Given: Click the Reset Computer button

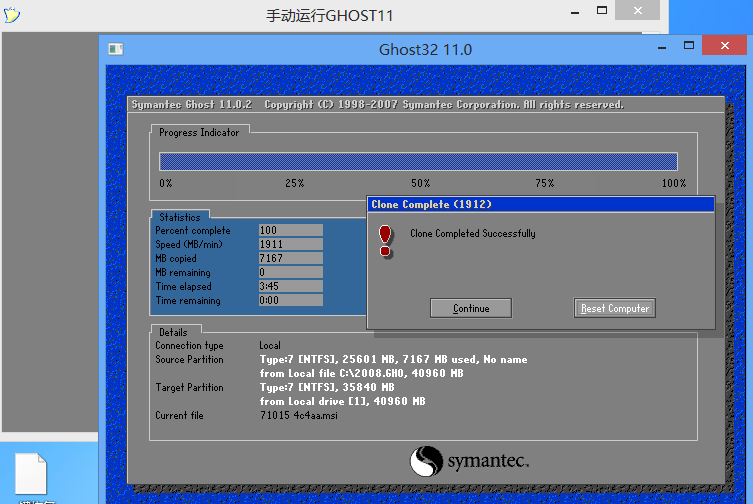Looking at the screenshot, I should (615, 308).
